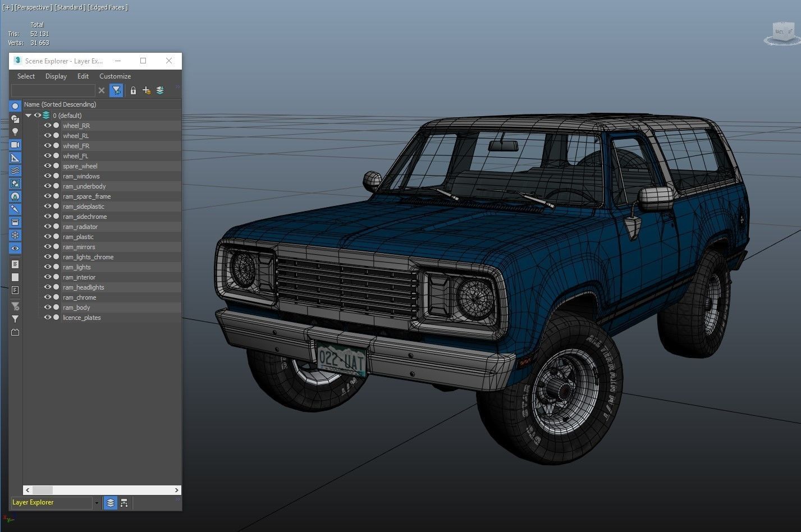This screenshot has width=801, height=532.
Task: Toggle the highlighted selection filter funnel icon
Action: point(116,90)
